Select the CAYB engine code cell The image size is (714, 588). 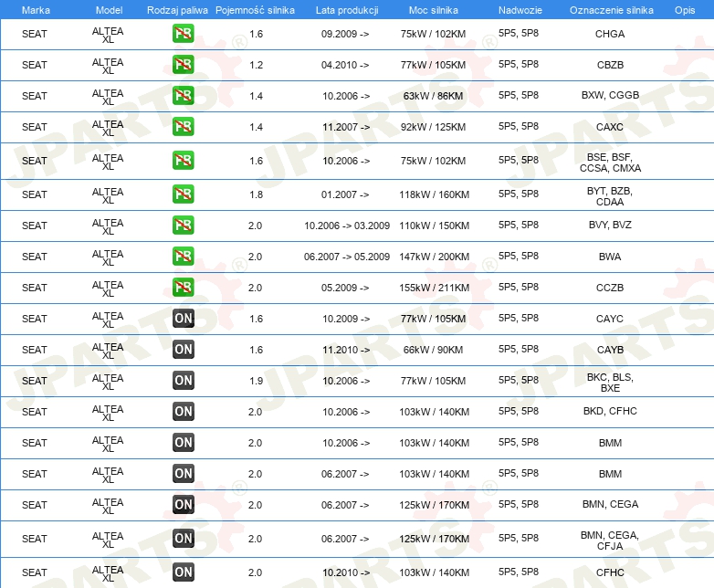click(x=610, y=350)
